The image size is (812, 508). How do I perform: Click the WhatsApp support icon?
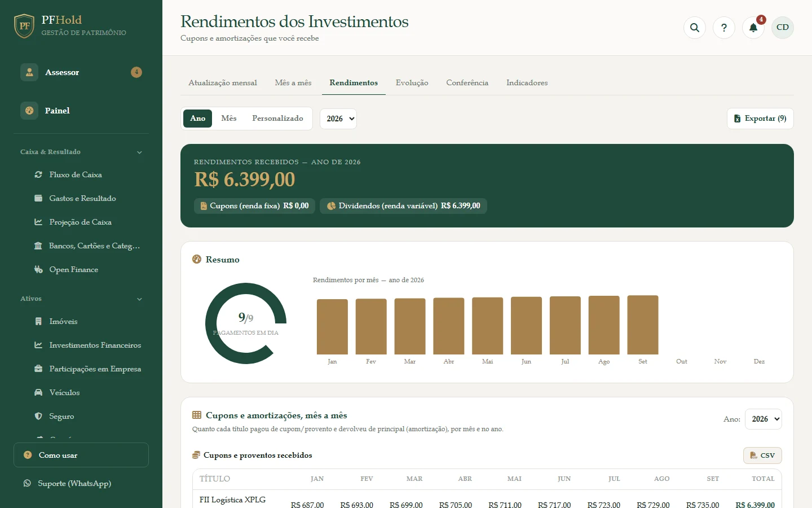27,483
